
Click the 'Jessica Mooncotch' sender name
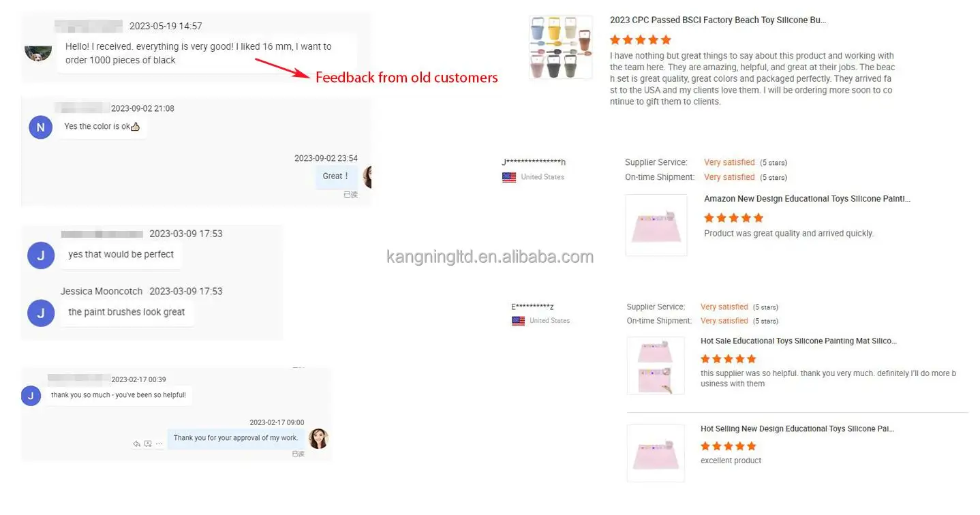(x=102, y=292)
